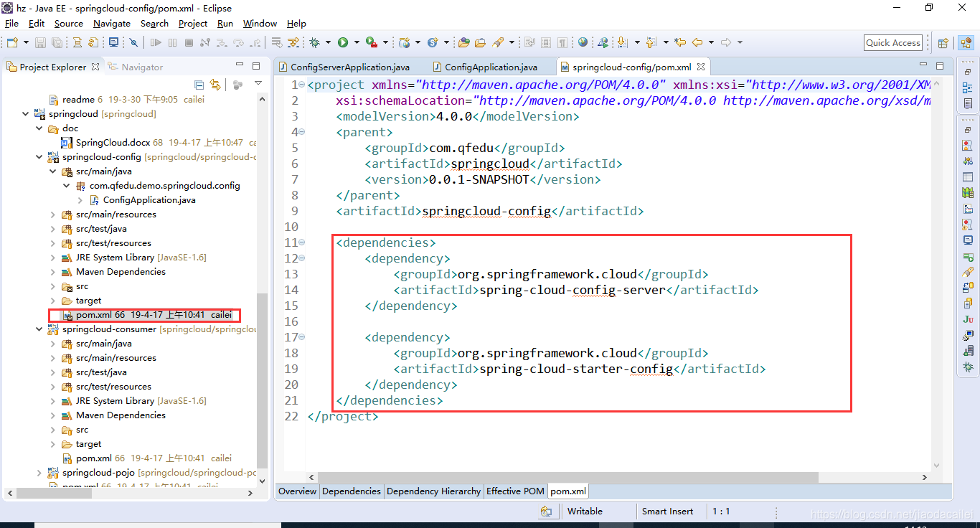
Task: Open the File menu
Action: (x=11, y=24)
